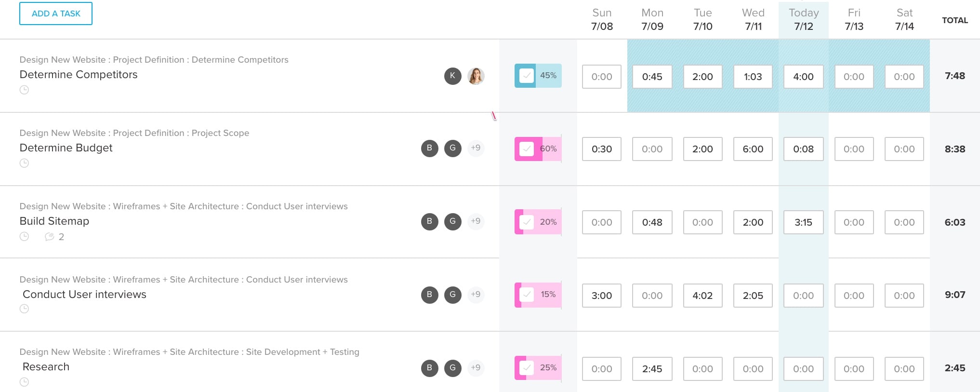Mark Build Sitemap complete via its checkbox
The width and height of the screenshot is (980, 392).
526,222
